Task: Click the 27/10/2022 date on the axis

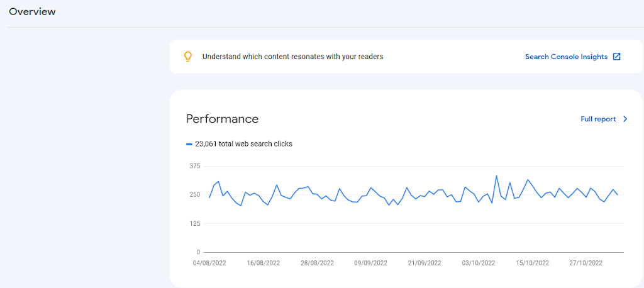Action: (x=586, y=263)
